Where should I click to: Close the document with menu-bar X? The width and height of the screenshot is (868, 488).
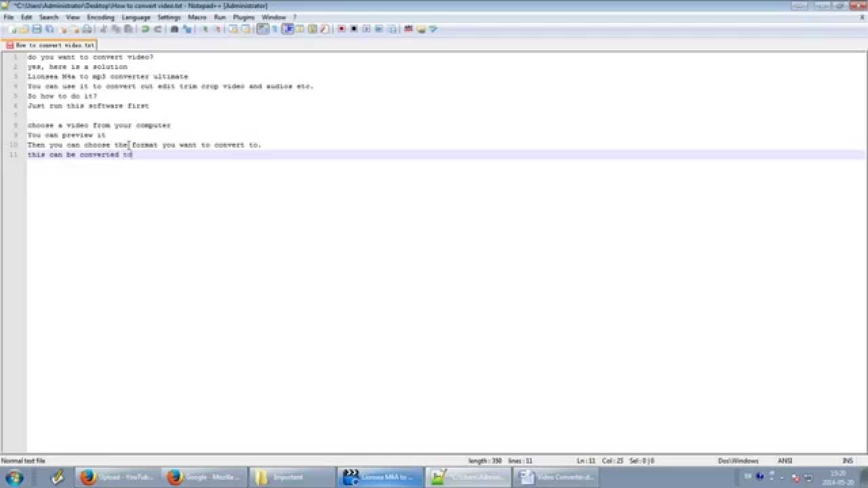[x=862, y=17]
